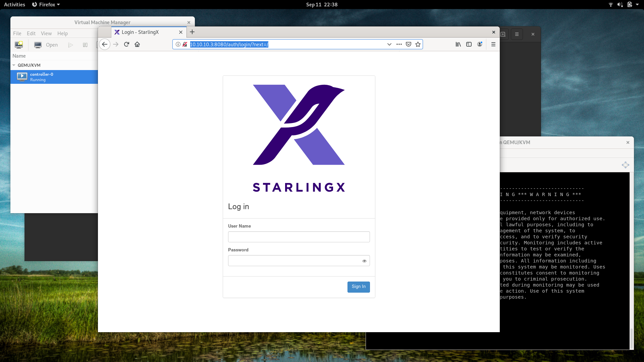
Task: Click the insecure connection lock icon
Action: (185, 44)
